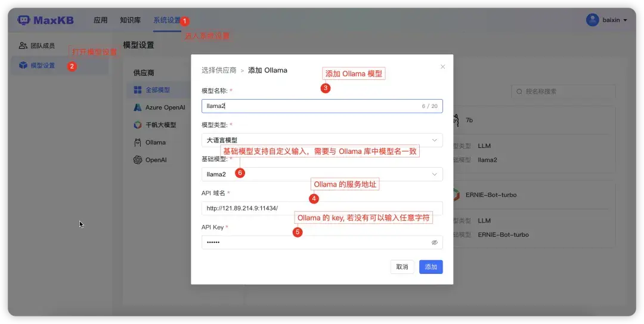The width and height of the screenshot is (644, 324).
Task: Click the API Key password field
Action: (322, 243)
